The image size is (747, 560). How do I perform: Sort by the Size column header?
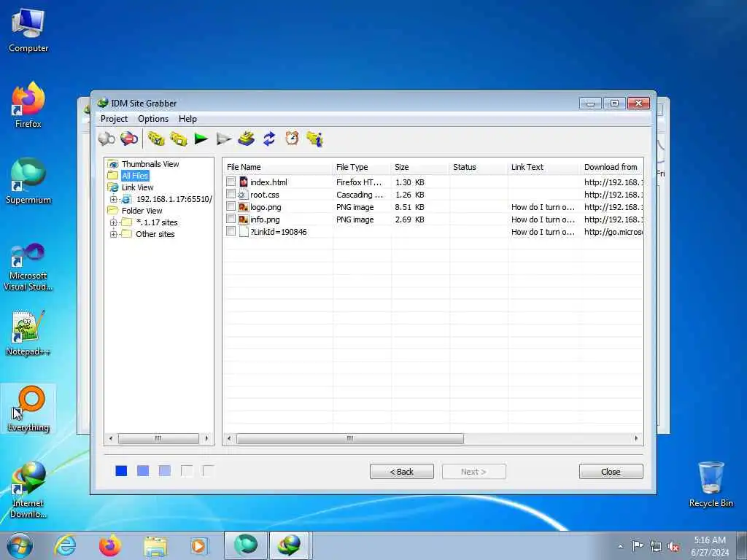(x=420, y=167)
